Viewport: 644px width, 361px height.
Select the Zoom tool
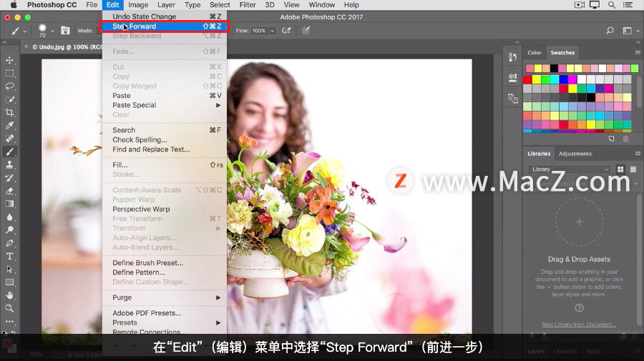pos(9,308)
